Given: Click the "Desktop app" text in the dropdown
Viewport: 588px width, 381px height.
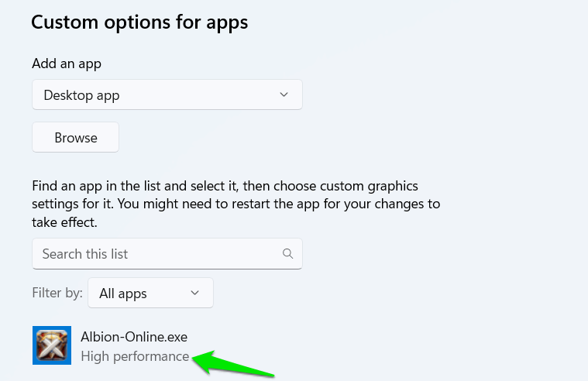Looking at the screenshot, I should (81, 95).
